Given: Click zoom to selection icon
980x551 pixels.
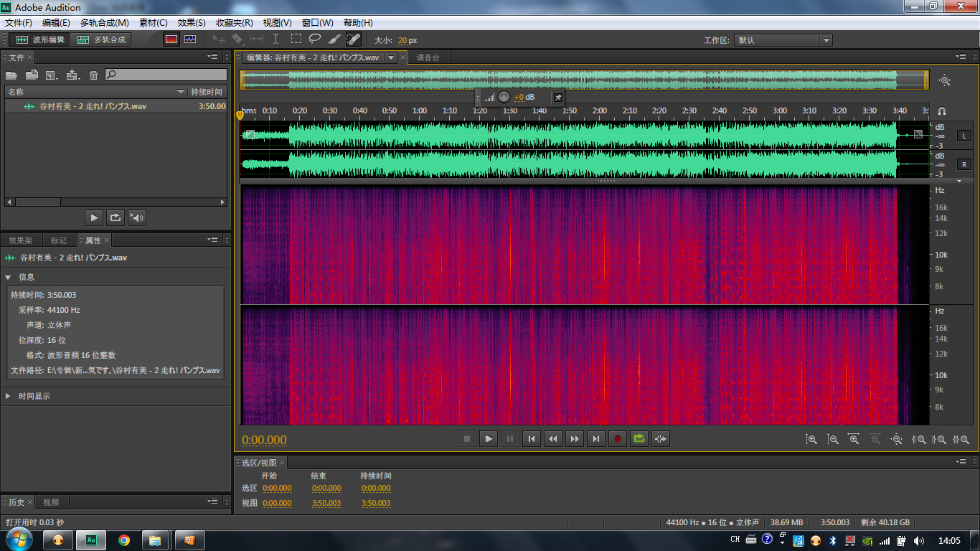Looking at the screenshot, I should pyautogui.click(x=961, y=439).
